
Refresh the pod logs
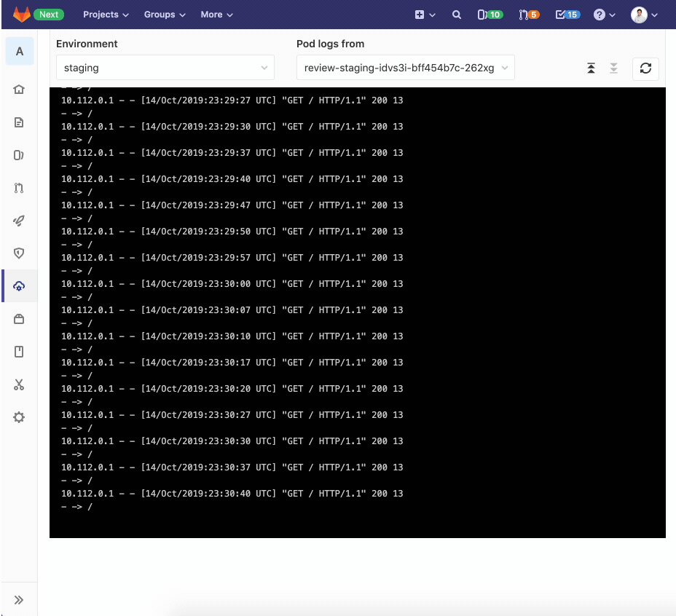point(645,68)
